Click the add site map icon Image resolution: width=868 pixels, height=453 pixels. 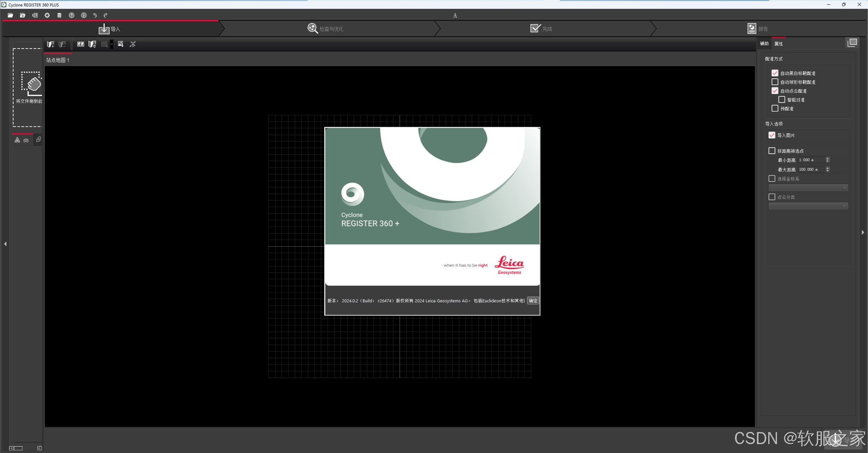pos(51,44)
